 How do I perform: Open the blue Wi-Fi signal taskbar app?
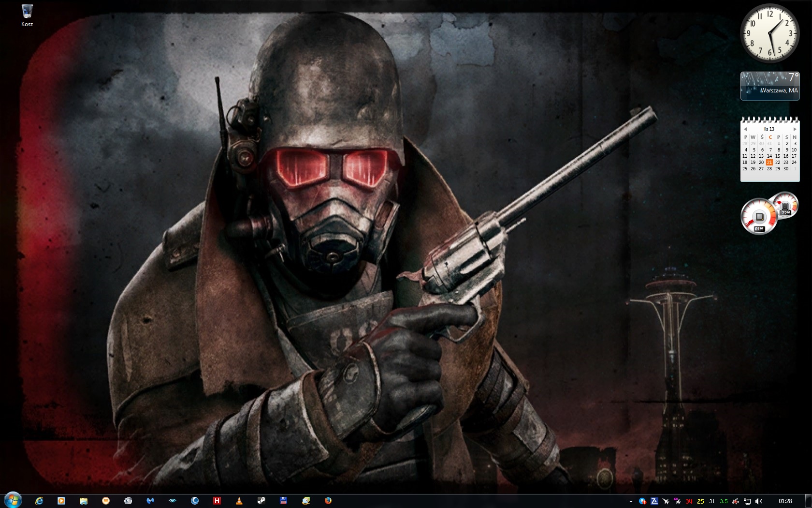click(x=173, y=501)
